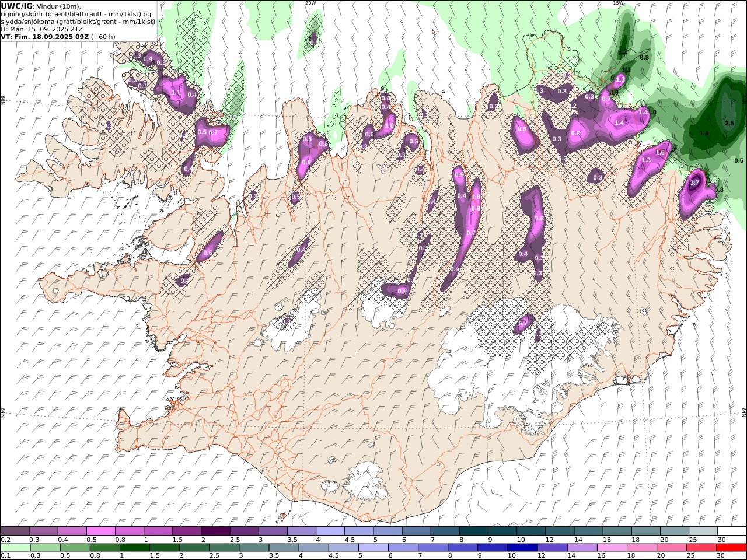The width and height of the screenshot is (747, 560).
Task: Pick the dark green swatch between 1 and 1.5
Action: pos(134,548)
